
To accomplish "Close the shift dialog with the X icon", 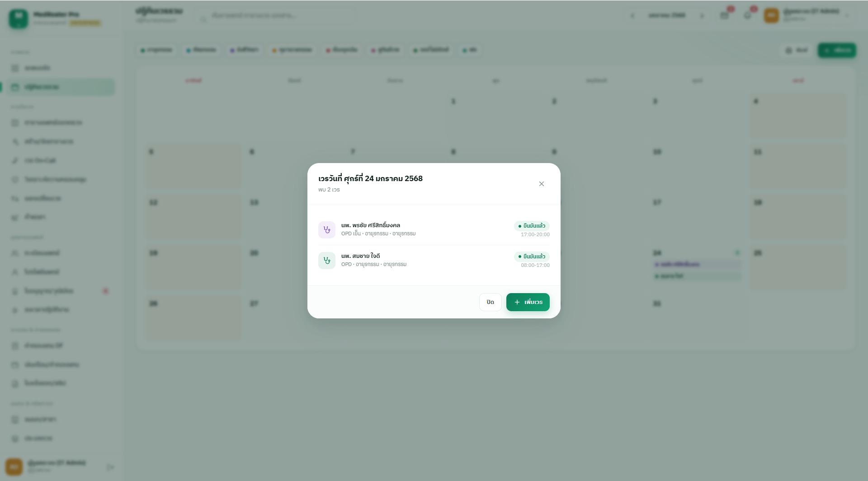I will coord(541,184).
